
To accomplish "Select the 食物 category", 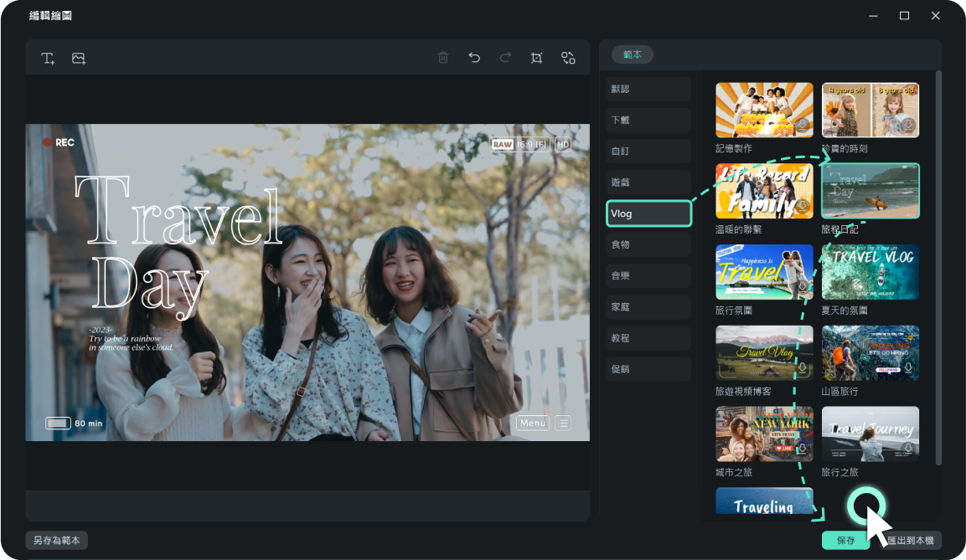I will tap(648, 244).
